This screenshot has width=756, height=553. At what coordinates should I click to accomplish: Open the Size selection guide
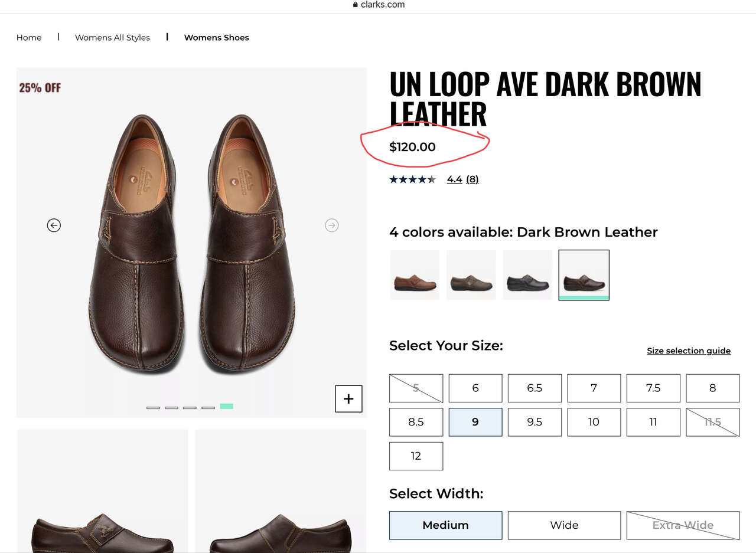pyautogui.click(x=689, y=351)
